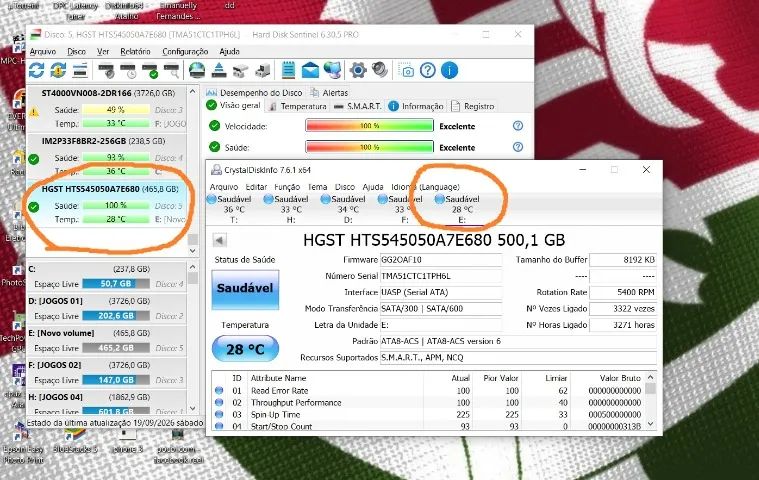Click the disk icon with clock badge
Viewport: 759px width, 480px height.
pyautogui.click(x=129, y=71)
